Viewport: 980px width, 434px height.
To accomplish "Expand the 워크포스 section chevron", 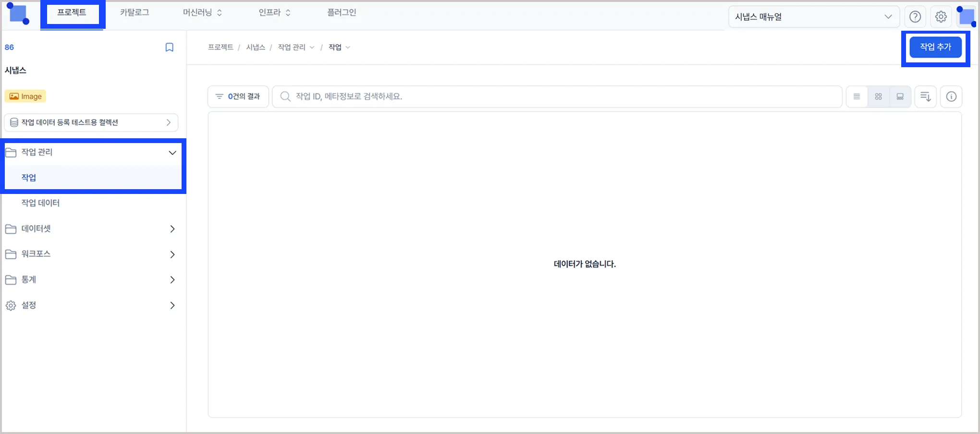I will (172, 254).
